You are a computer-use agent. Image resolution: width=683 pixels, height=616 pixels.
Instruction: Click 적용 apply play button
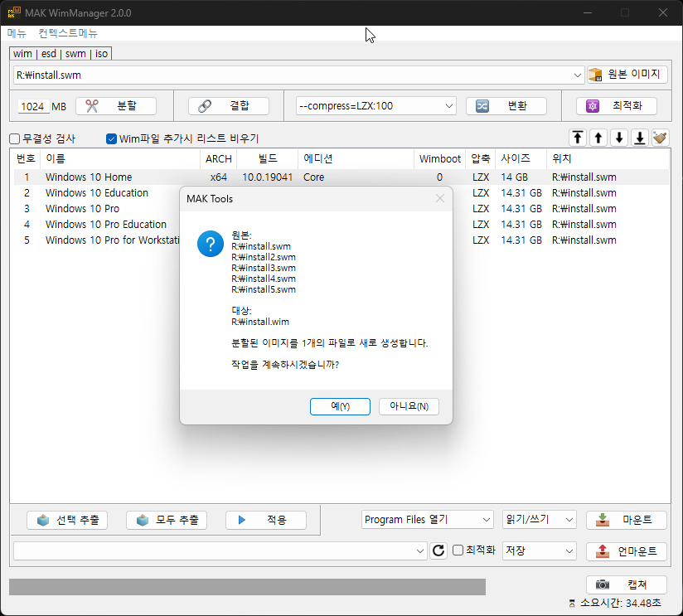(266, 520)
